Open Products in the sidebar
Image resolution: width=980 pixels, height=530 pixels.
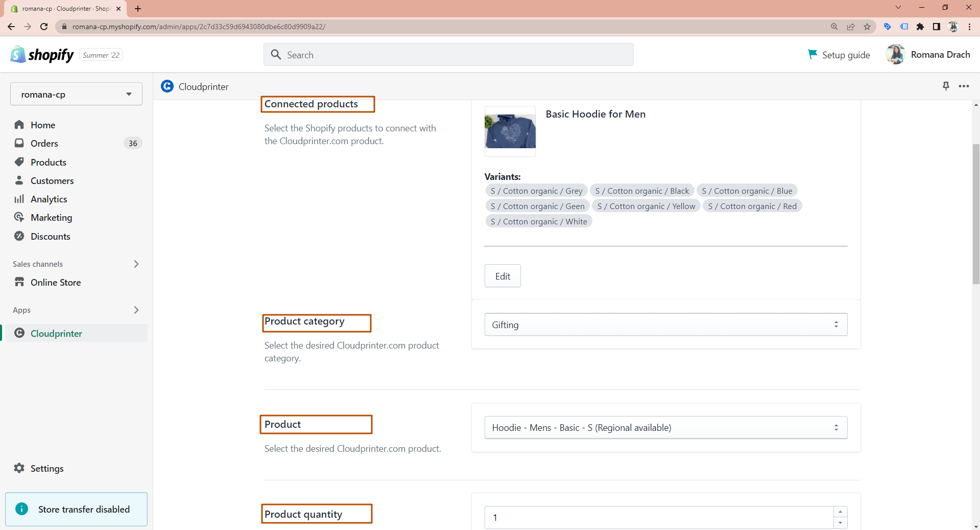(x=49, y=162)
